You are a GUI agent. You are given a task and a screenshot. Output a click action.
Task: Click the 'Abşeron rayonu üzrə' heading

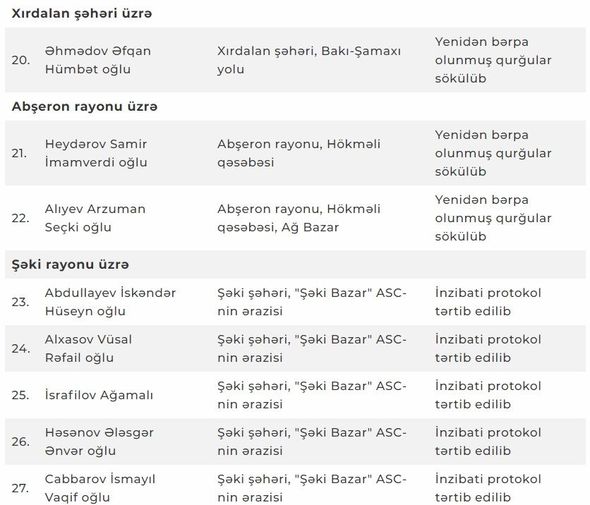[84, 106]
